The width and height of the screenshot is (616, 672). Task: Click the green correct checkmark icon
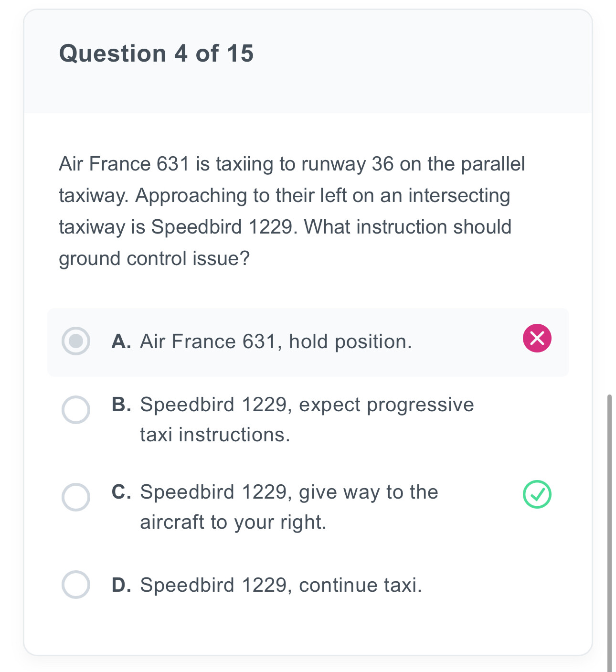coord(537,494)
